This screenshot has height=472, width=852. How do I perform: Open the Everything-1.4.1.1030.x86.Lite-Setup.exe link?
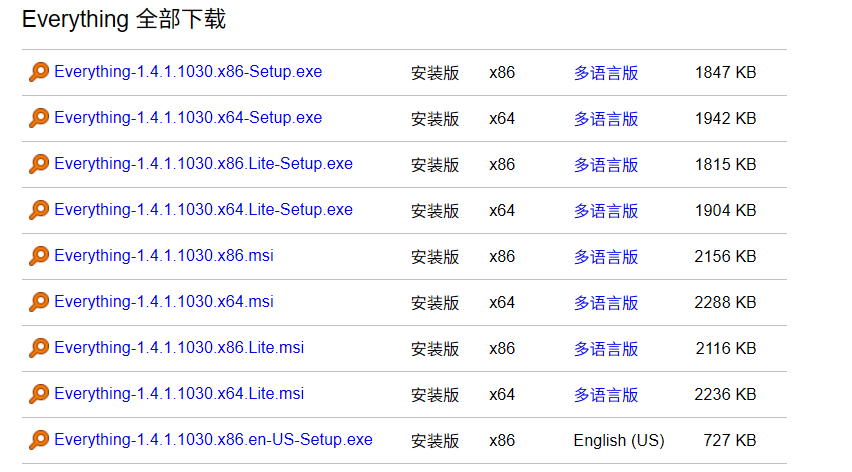pyautogui.click(x=203, y=164)
